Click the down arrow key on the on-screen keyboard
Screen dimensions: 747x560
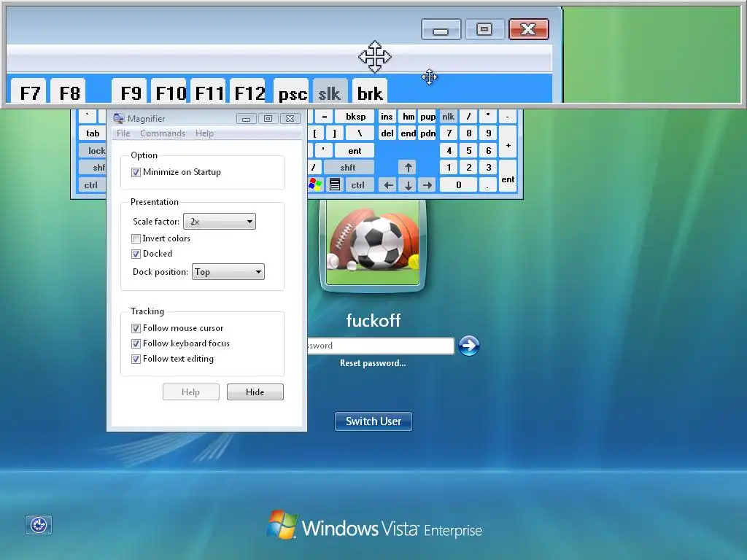coord(408,184)
